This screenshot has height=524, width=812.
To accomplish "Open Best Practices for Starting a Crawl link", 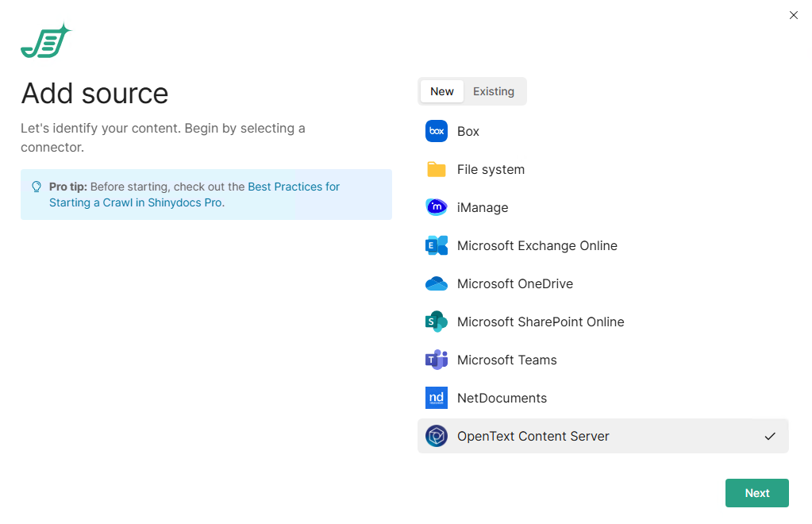I will [x=293, y=187].
